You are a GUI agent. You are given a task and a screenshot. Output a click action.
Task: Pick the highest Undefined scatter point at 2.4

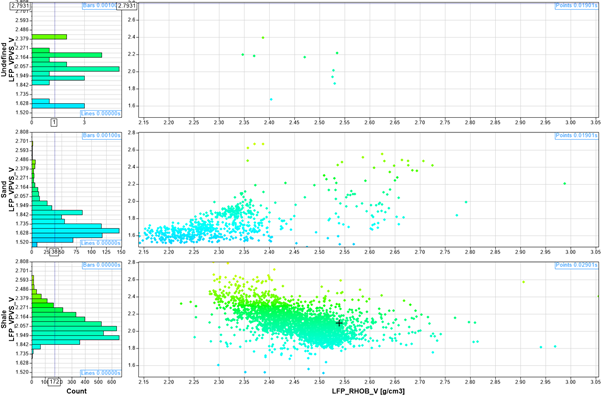pyautogui.click(x=263, y=38)
